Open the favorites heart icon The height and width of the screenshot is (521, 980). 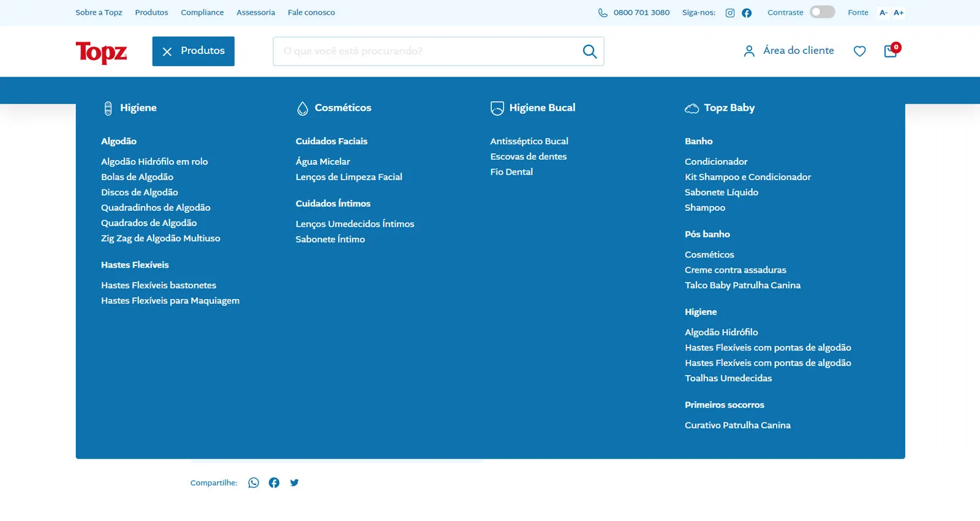(x=859, y=51)
